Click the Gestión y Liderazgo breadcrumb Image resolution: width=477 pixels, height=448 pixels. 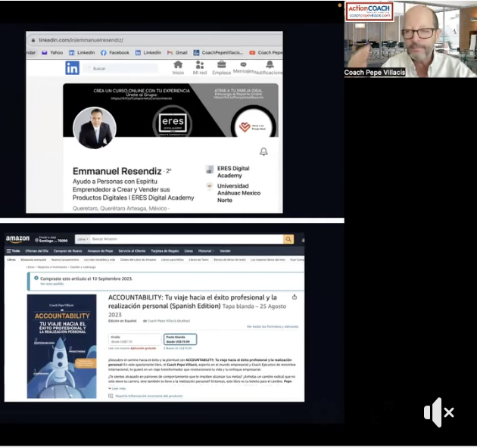83,267
